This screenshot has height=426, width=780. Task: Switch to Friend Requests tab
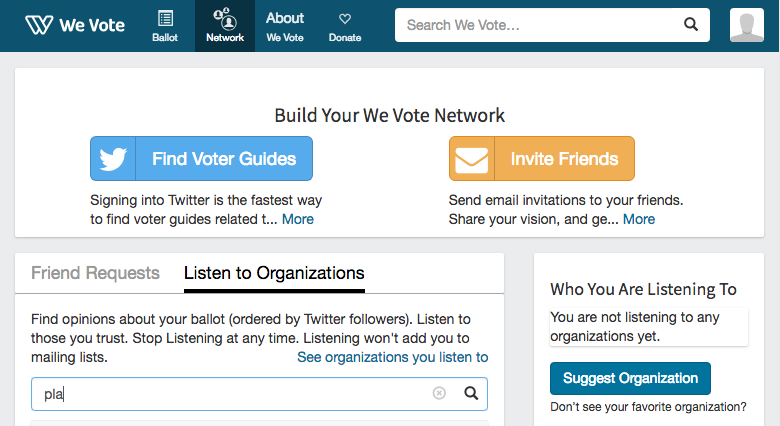(95, 273)
